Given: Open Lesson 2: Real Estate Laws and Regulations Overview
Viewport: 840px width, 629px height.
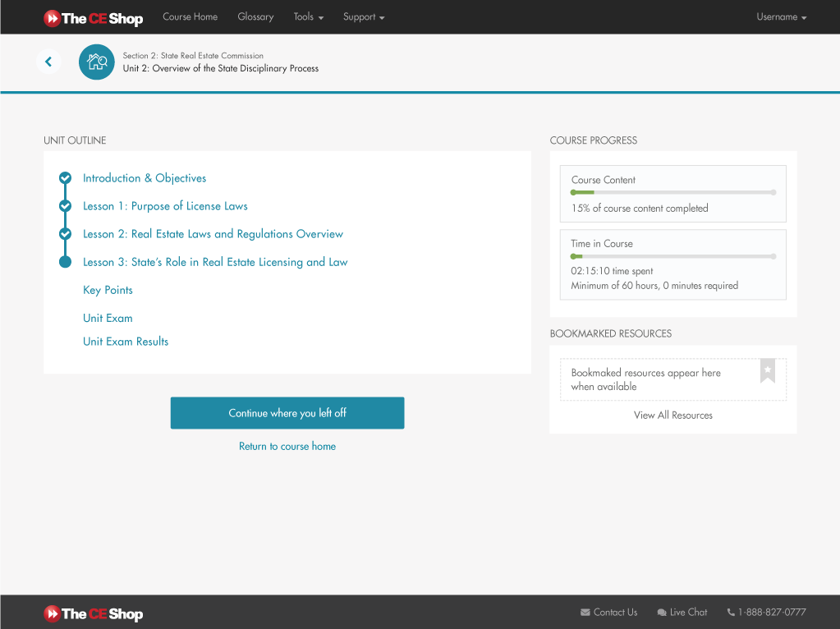Looking at the screenshot, I should tap(213, 234).
